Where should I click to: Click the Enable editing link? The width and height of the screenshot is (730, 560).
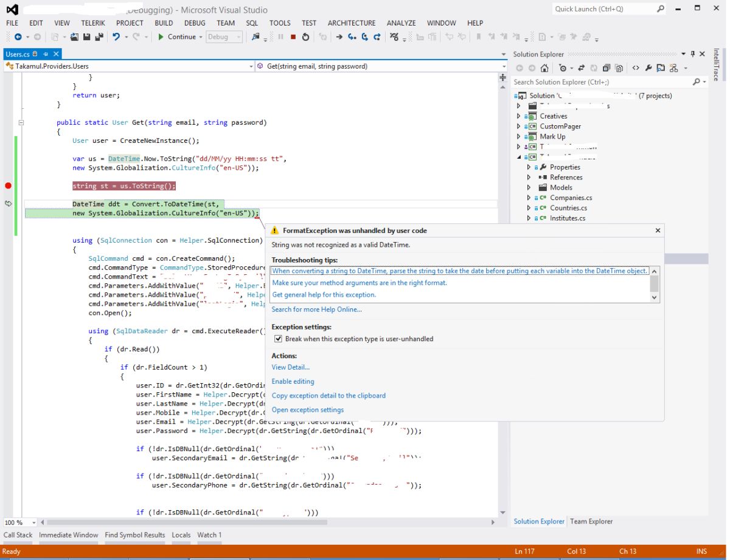pos(293,381)
